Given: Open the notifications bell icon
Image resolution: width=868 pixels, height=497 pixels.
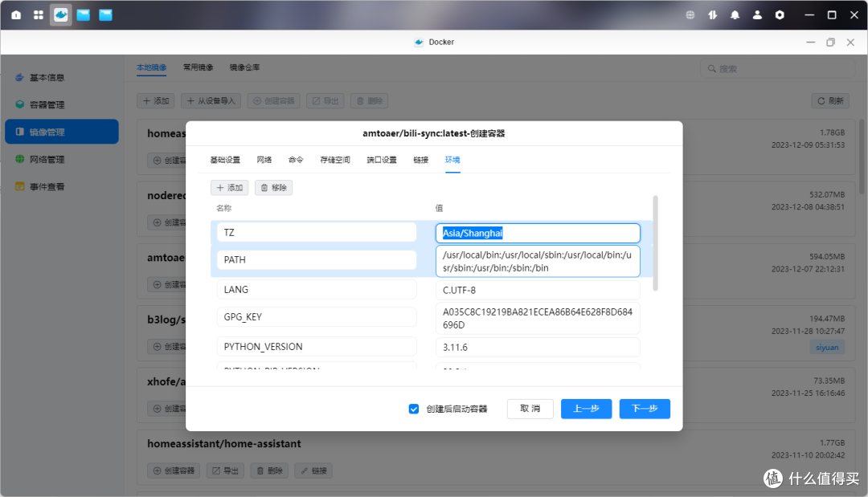Looking at the screenshot, I should 735,15.
